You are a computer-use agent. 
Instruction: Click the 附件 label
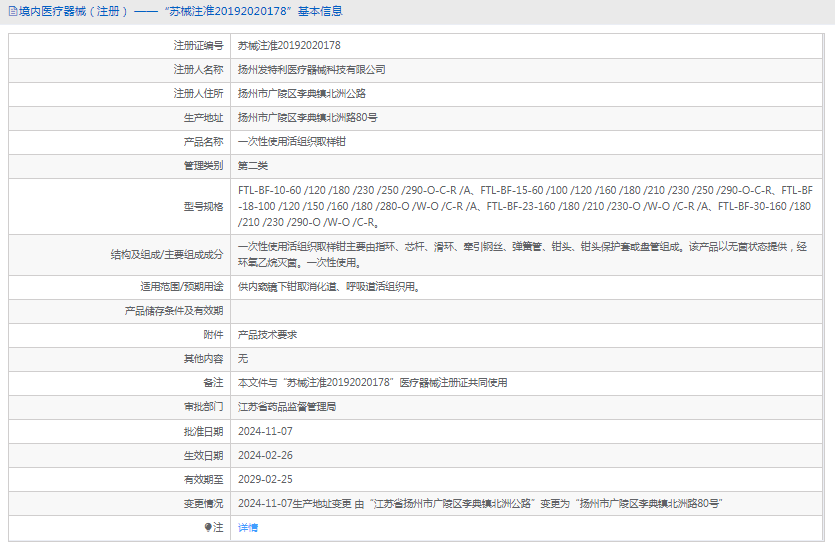pos(213,335)
